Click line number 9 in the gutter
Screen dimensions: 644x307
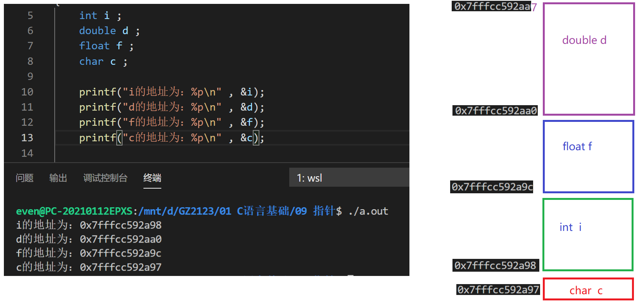click(30, 76)
